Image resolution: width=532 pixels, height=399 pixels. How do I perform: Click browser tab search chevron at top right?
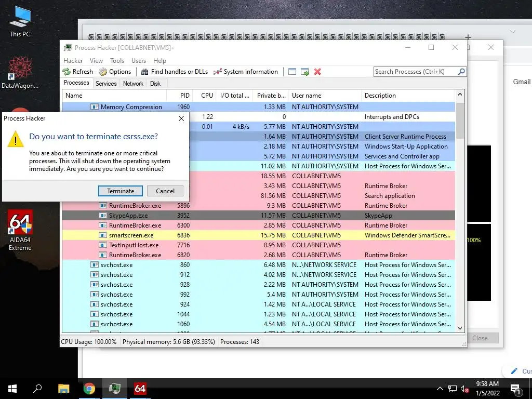click(x=513, y=32)
